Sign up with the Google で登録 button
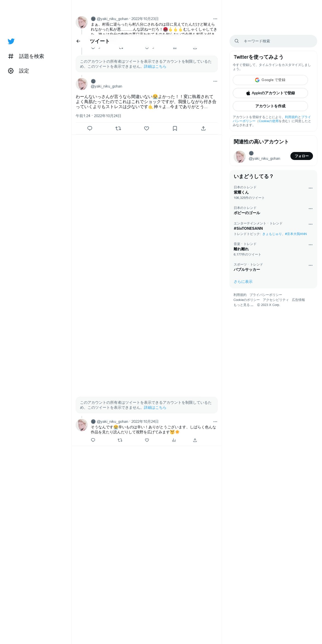 point(270,80)
